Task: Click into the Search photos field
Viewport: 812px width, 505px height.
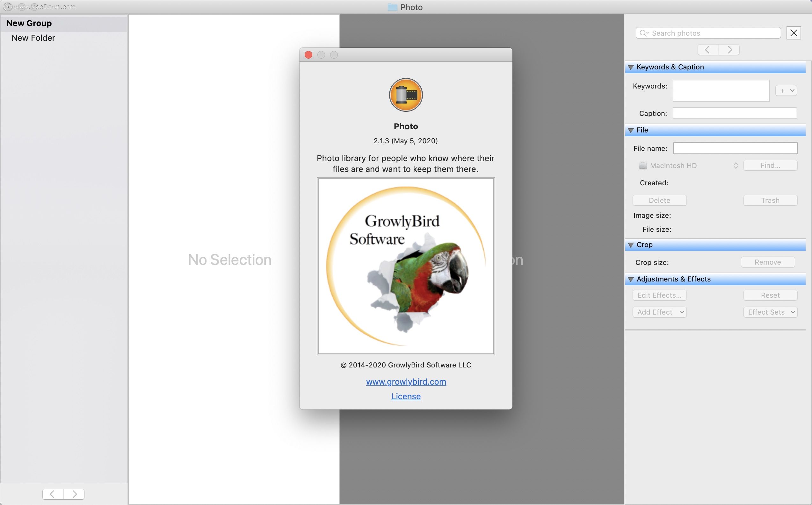Action: [708, 33]
